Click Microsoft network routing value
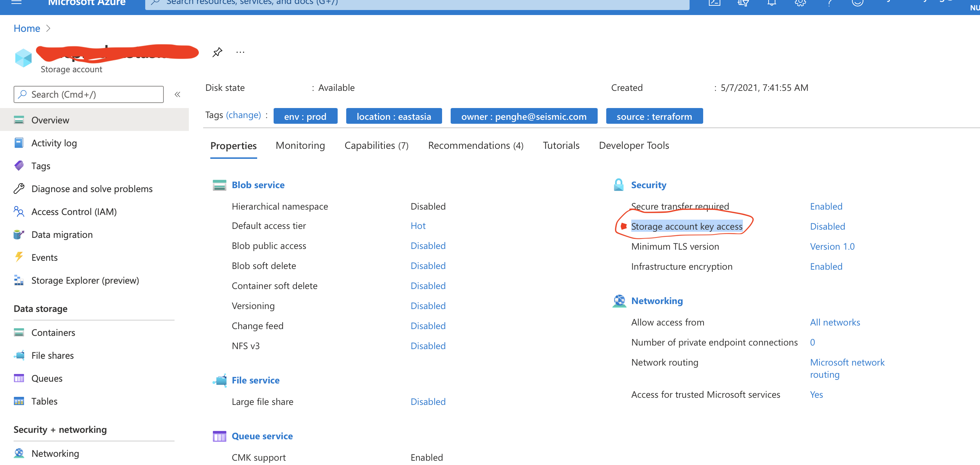The width and height of the screenshot is (980, 465). pyautogui.click(x=847, y=368)
